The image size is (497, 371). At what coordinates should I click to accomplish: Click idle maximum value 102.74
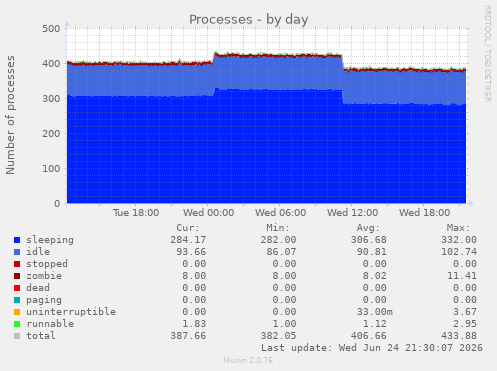point(459,252)
